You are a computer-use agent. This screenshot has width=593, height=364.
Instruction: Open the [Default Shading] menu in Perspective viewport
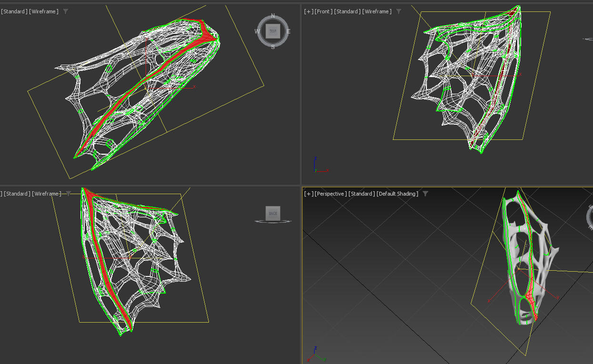tap(397, 194)
